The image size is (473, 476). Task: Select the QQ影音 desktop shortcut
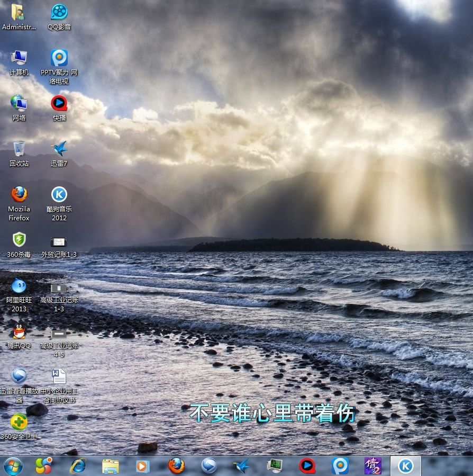coord(59,17)
